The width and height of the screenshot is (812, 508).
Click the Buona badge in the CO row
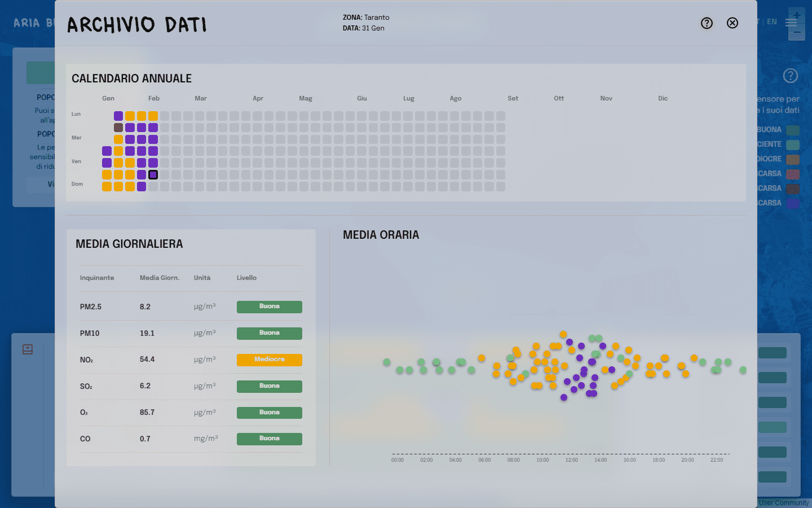click(270, 439)
